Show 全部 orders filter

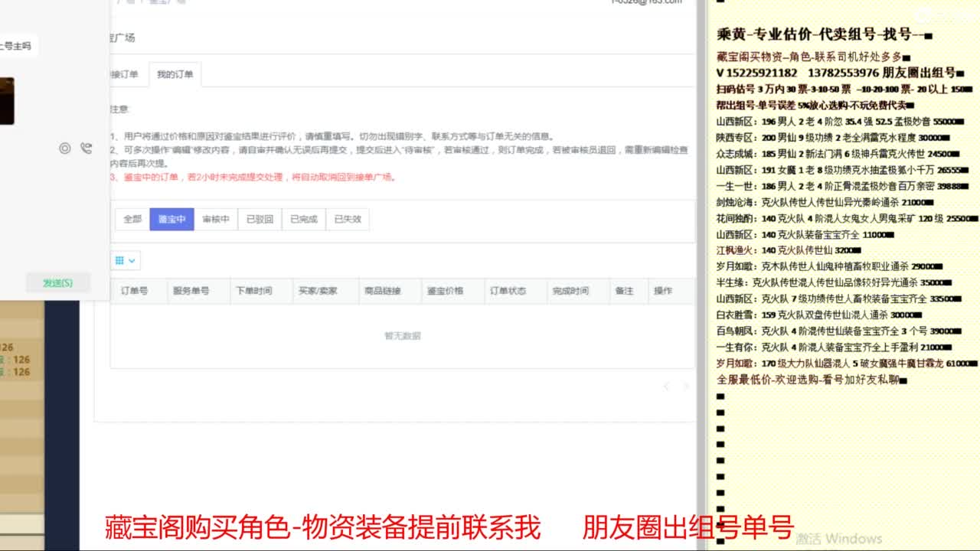132,219
